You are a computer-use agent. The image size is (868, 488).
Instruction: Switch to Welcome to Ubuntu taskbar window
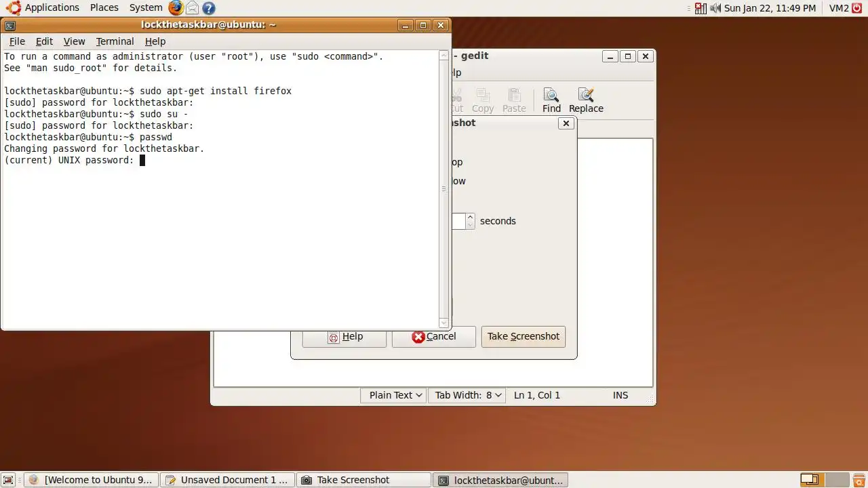(x=92, y=480)
